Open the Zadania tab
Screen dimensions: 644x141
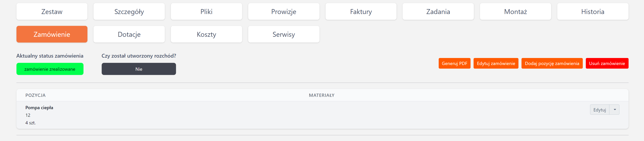(x=438, y=12)
